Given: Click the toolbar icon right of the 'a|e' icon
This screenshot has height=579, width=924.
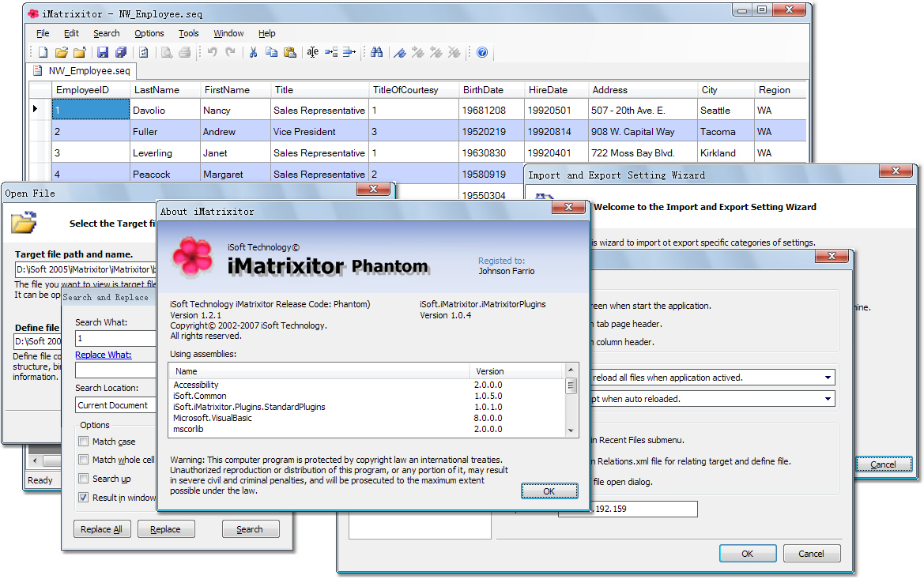Looking at the screenshot, I should [x=331, y=52].
